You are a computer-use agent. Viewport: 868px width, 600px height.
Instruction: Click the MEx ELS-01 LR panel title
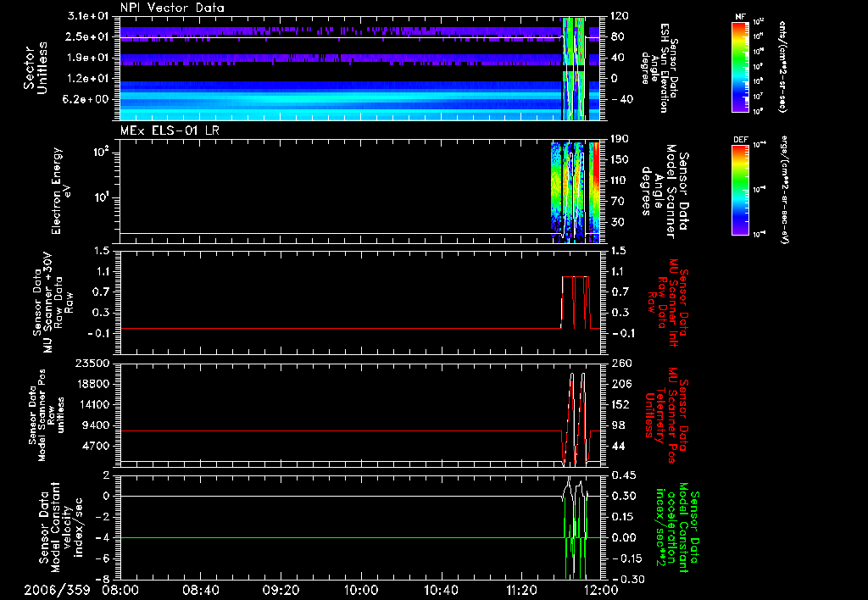169,131
